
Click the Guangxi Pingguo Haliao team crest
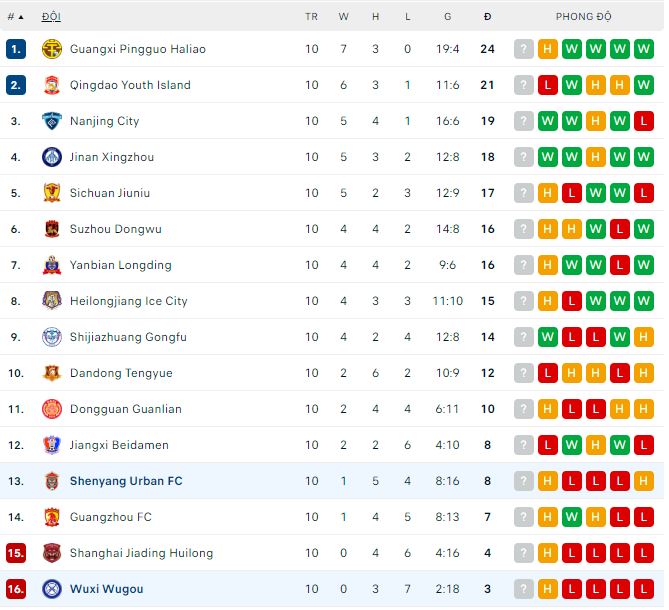(x=52, y=49)
